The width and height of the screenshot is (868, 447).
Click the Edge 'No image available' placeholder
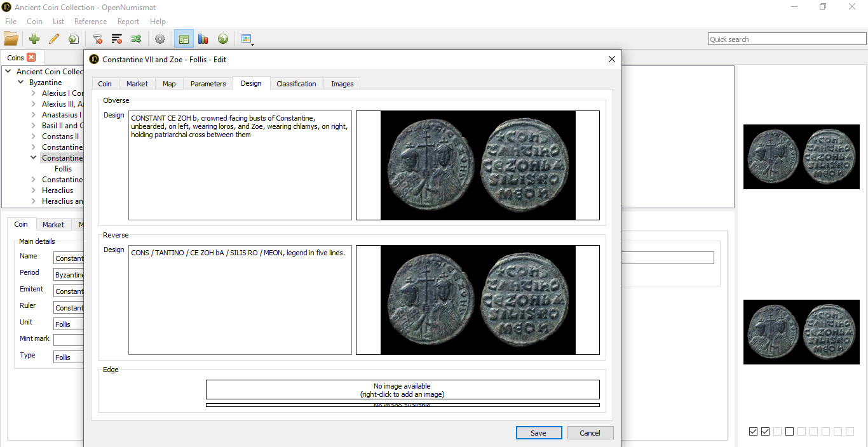(403, 390)
